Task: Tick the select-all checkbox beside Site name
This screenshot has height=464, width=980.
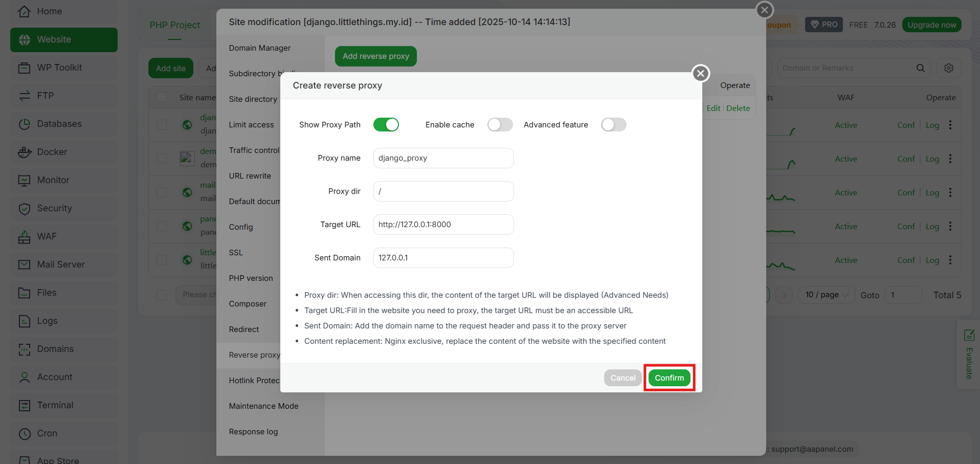Action: (x=162, y=97)
